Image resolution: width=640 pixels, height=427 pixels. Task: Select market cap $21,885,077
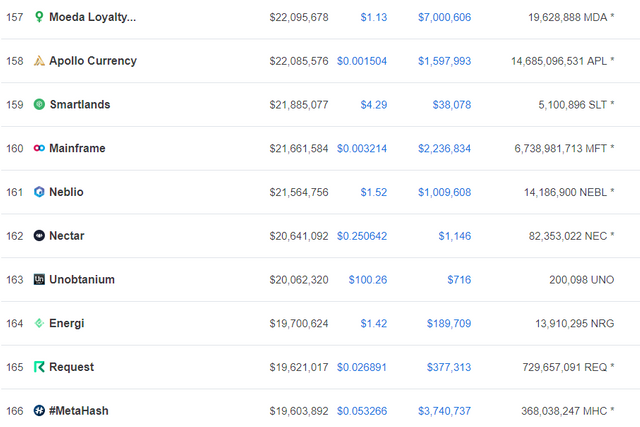299,105
